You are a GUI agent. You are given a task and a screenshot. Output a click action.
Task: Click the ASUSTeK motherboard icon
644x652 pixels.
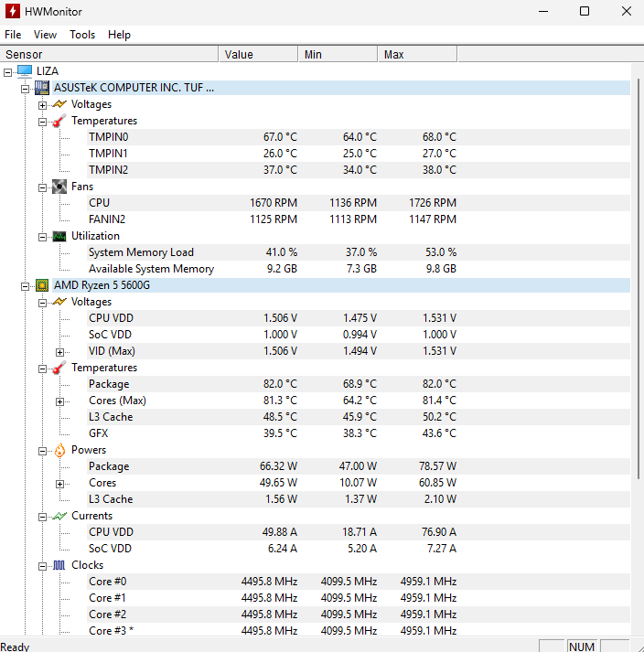[x=42, y=88]
